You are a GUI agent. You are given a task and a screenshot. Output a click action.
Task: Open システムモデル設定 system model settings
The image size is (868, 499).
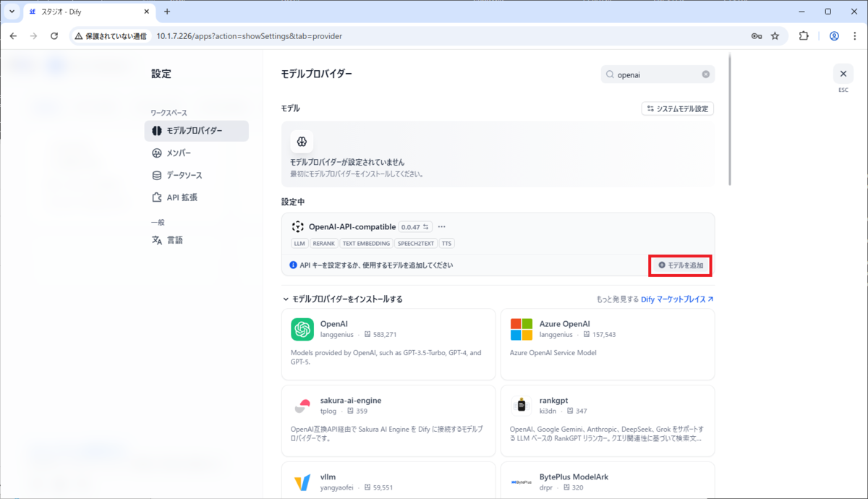(678, 108)
